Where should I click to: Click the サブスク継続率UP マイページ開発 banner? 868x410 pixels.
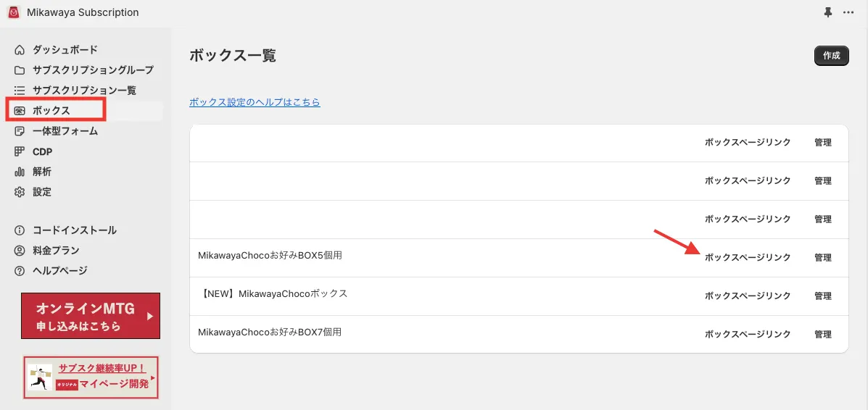point(91,377)
